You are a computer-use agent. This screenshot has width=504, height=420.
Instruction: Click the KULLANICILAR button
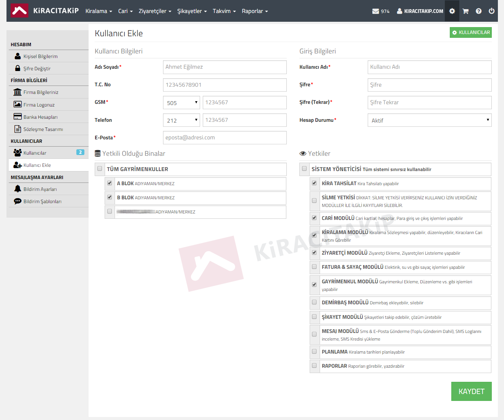pyautogui.click(x=470, y=32)
